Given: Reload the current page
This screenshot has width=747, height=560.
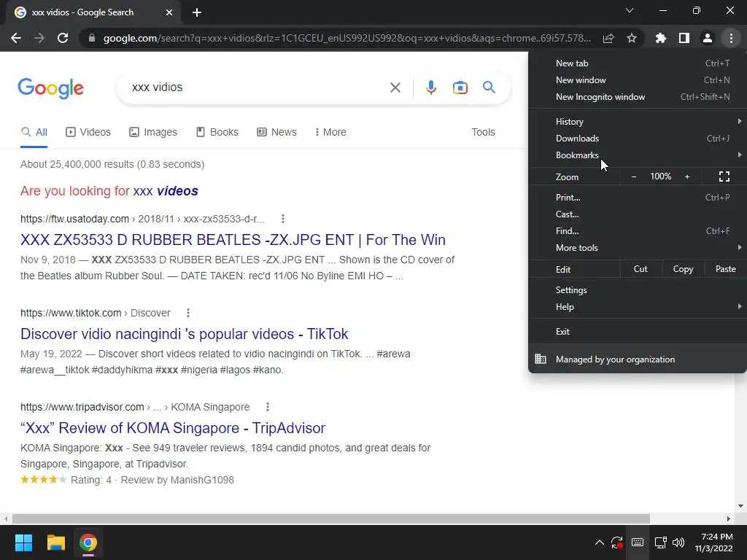Looking at the screenshot, I should pos(63,38).
